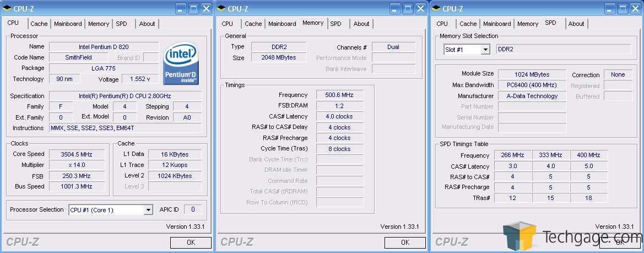Click the Bus Speed value 1001.3 MHz
Viewport: 644px width, 253px height.
point(77,186)
